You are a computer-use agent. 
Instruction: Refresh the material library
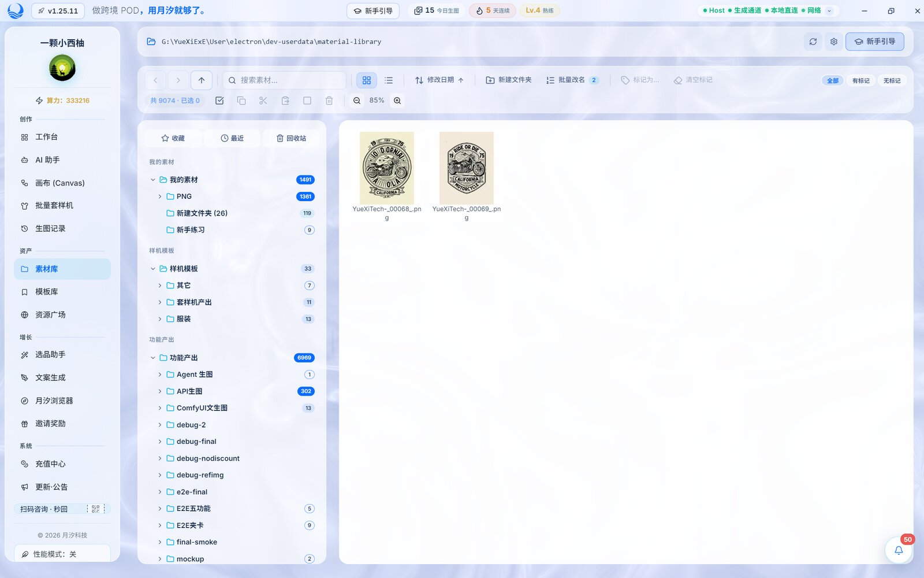(x=813, y=42)
